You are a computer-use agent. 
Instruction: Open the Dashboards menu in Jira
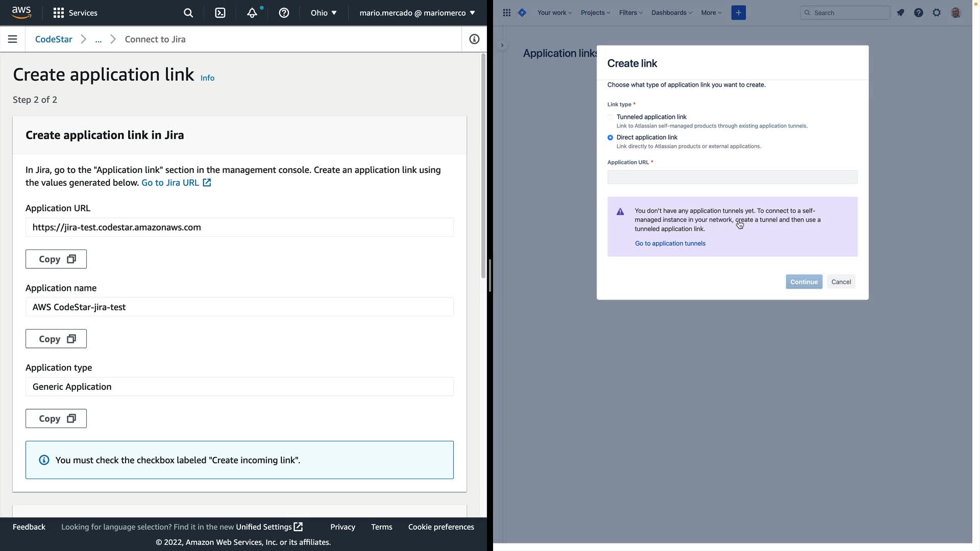(x=671, y=13)
